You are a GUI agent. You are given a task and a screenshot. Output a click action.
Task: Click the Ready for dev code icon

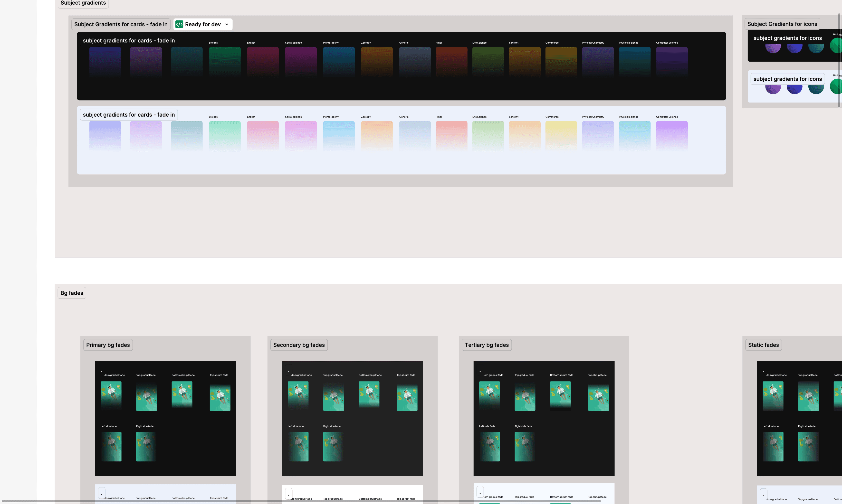(179, 24)
